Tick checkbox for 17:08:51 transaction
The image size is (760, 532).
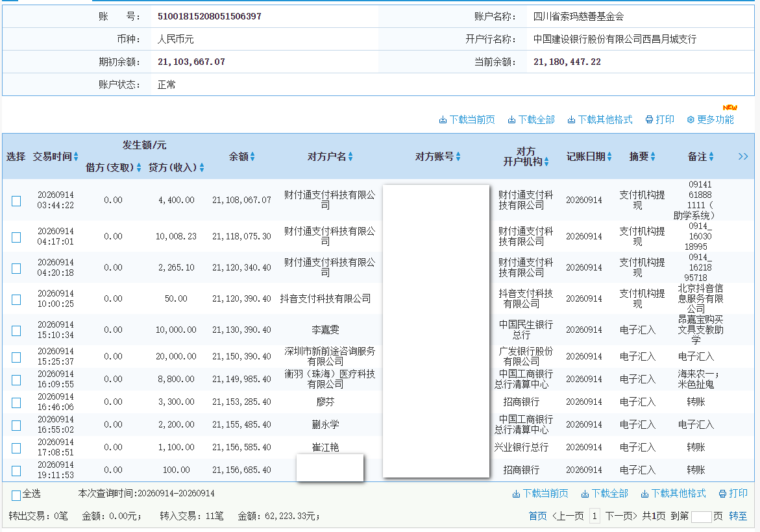tap(16, 448)
